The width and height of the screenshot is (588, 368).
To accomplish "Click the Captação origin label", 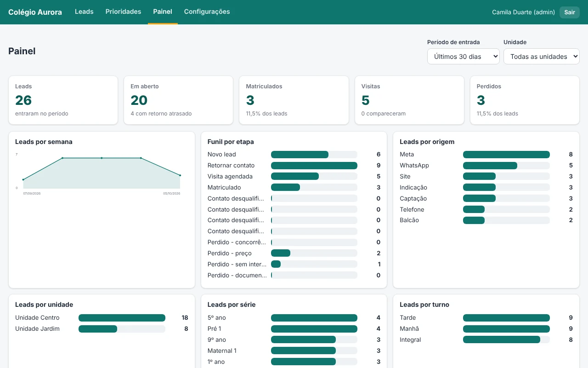I will coord(413,199).
